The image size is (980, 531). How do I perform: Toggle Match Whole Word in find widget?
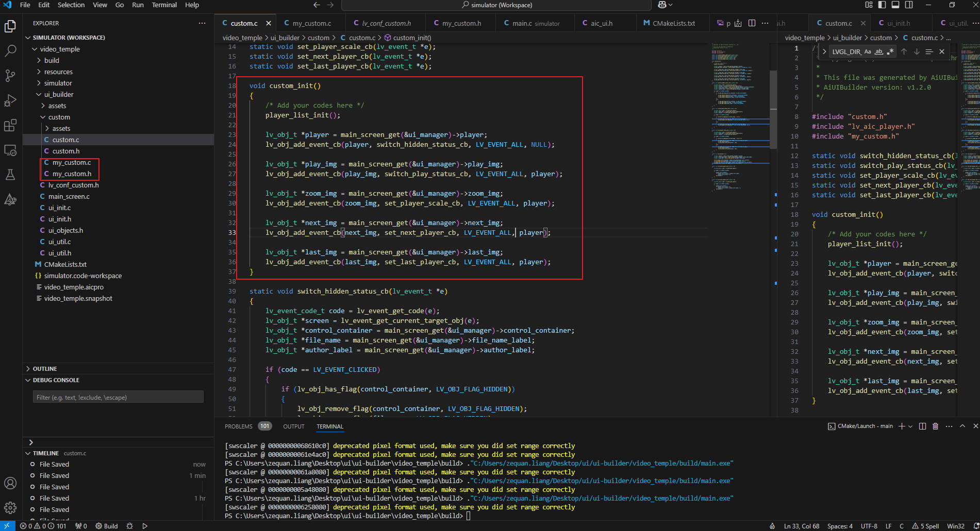[x=879, y=52]
